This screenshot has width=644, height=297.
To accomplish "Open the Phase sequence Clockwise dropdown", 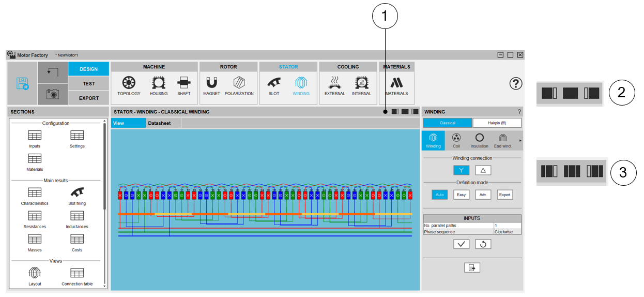I will [x=507, y=232].
